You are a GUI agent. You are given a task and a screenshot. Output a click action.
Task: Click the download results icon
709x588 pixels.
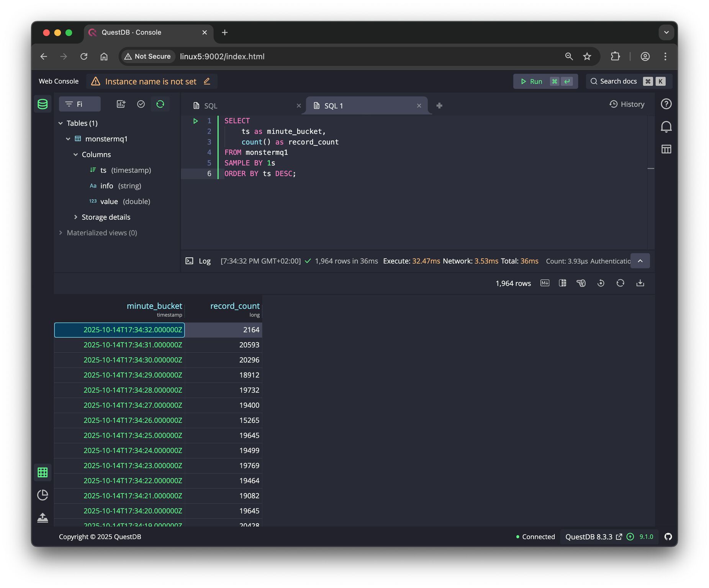(640, 283)
